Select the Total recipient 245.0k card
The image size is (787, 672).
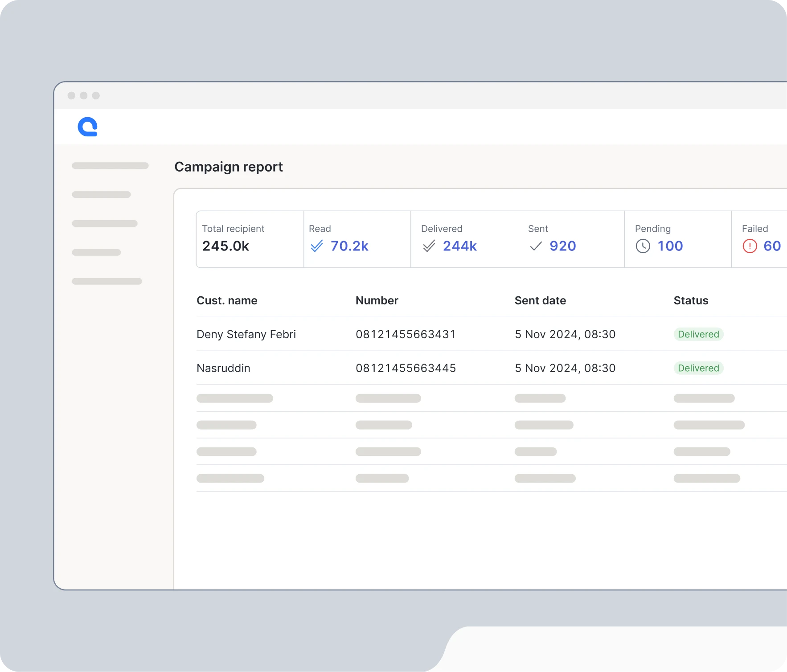250,239
